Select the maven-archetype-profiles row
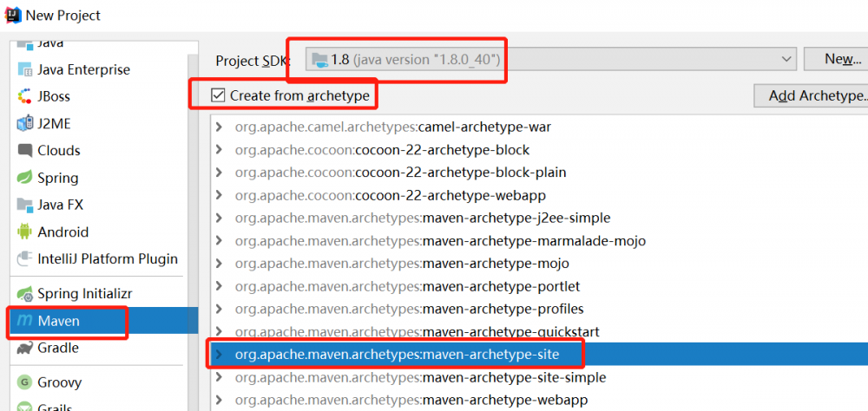The image size is (868, 411). (x=539, y=309)
